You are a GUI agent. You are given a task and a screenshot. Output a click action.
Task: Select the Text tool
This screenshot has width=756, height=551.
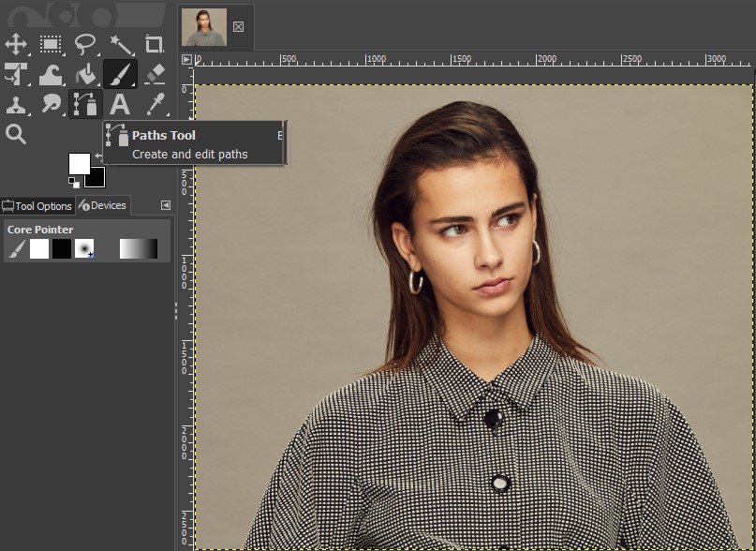[120, 103]
